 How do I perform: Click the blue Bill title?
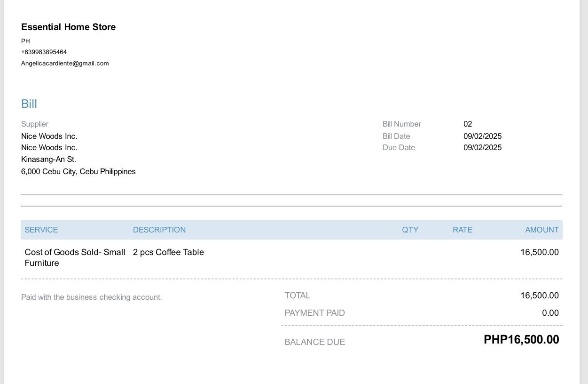pyautogui.click(x=29, y=104)
